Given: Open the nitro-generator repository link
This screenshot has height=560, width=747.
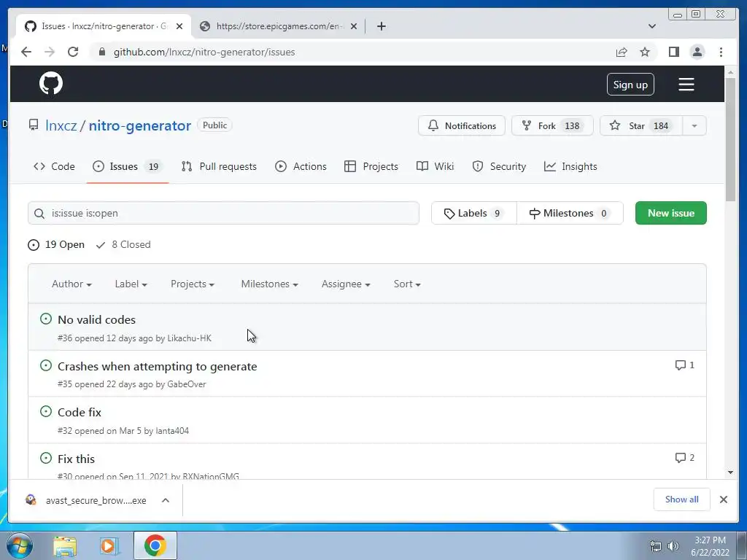Looking at the screenshot, I should (139, 125).
